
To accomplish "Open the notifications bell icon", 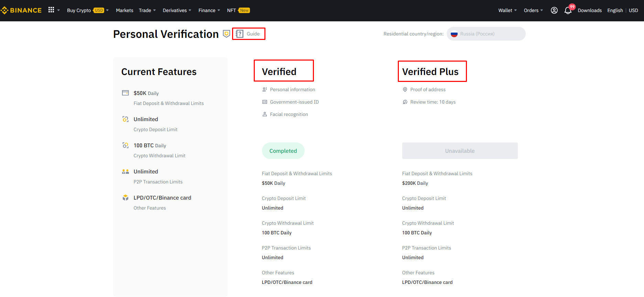I will coord(568,11).
